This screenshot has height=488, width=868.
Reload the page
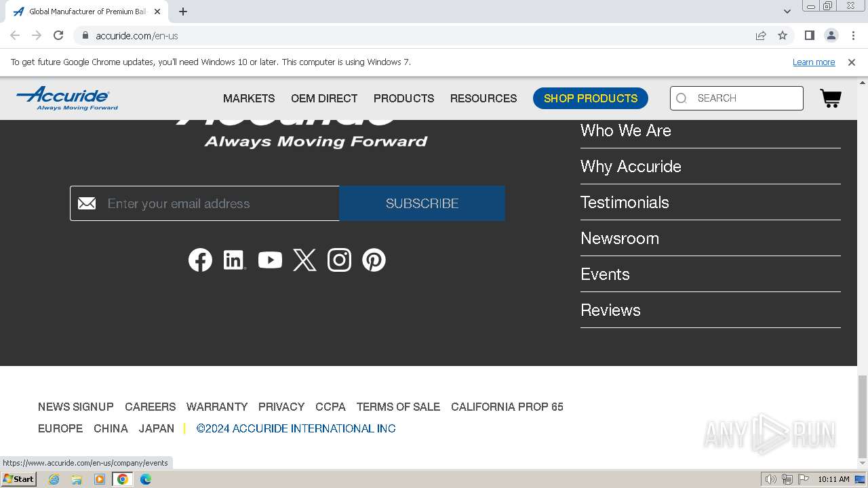tap(58, 35)
